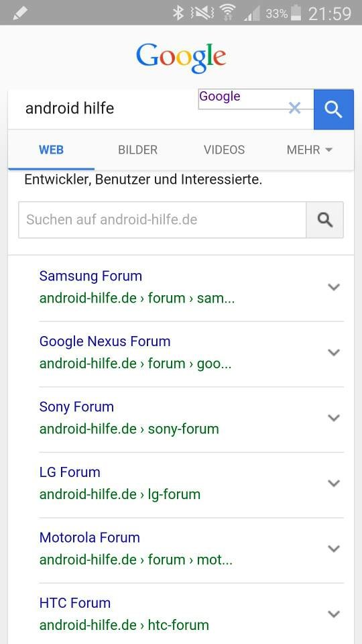Tap the android hilfe search box
The width and height of the screenshot is (362, 644).
(103, 109)
